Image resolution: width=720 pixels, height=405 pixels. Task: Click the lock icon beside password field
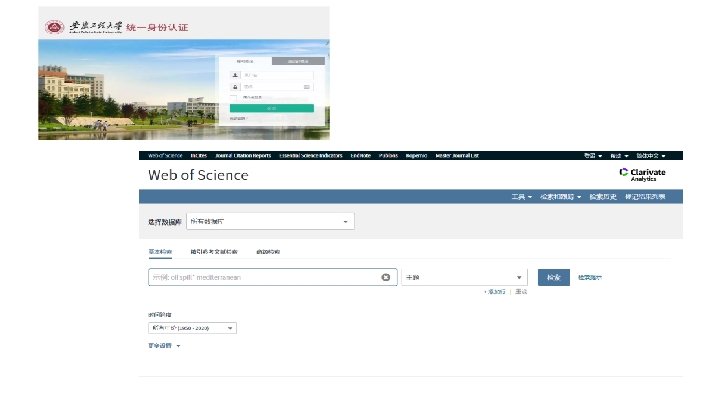coord(235,87)
